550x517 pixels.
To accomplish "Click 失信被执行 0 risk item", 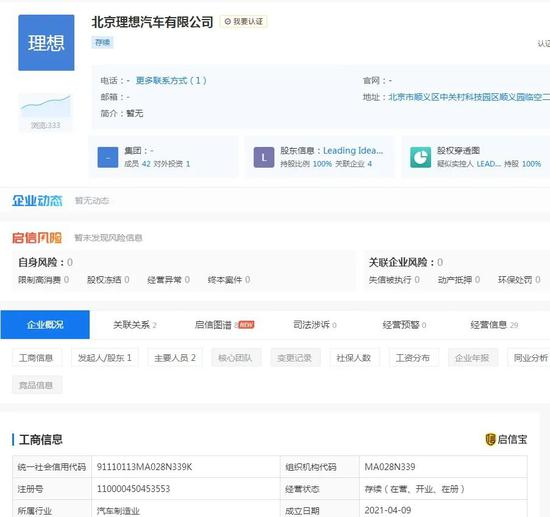I will tap(394, 280).
